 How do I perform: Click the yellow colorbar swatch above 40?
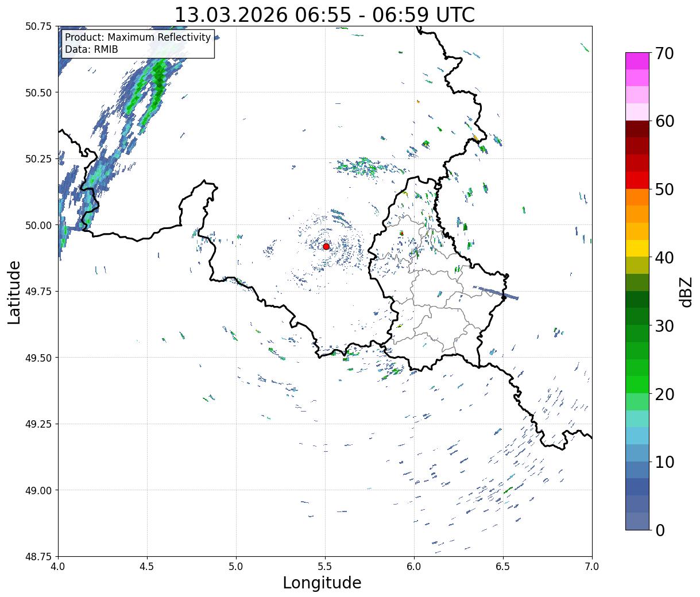coord(637,249)
